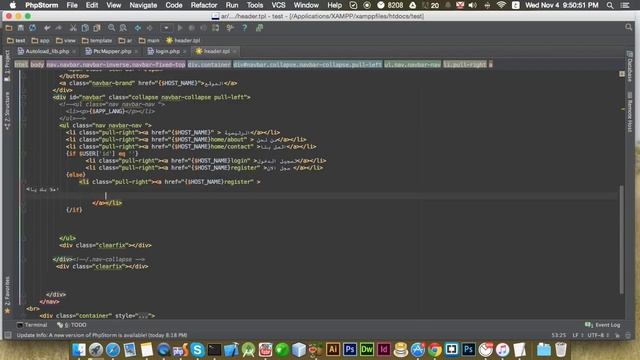The height and width of the screenshot is (360, 640).
Task: Open the Tools menu
Action: point(255,5)
